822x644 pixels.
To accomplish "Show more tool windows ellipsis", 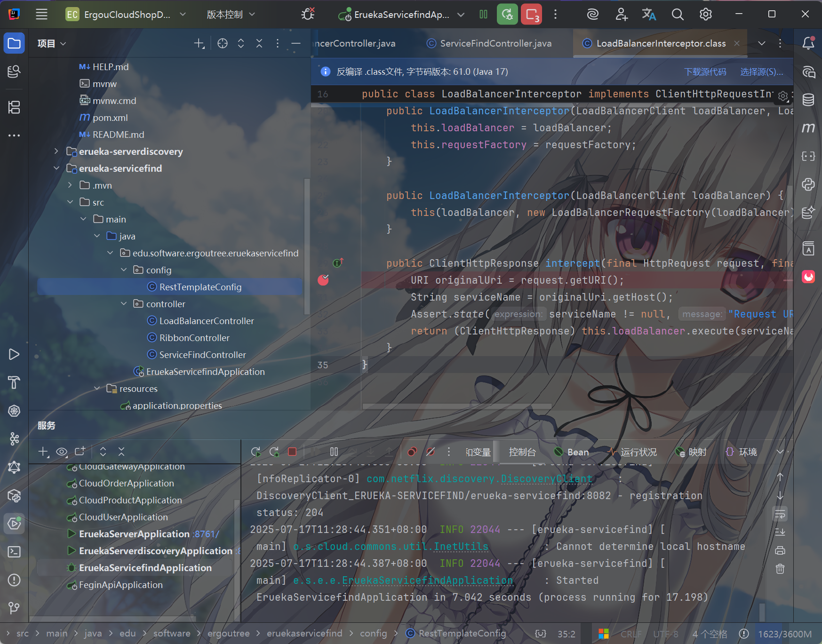I will click(14, 135).
